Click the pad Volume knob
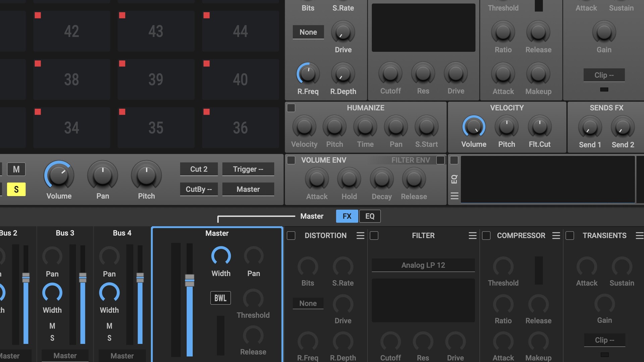 tap(59, 175)
